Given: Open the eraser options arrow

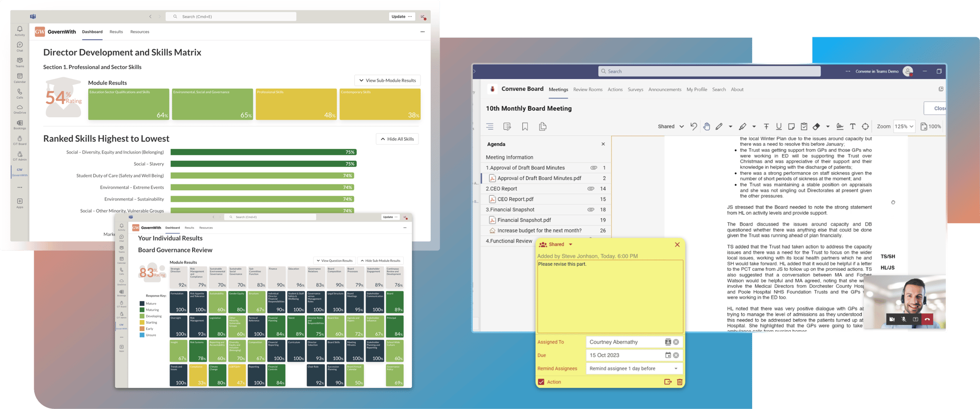Looking at the screenshot, I should [x=828, y=126].
